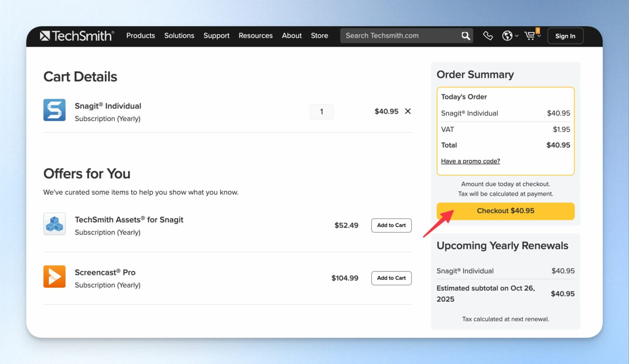Image resolution: width=629 pixels, height=364 pixels.
Task: Open the About menu
Action: coord(292,36)
